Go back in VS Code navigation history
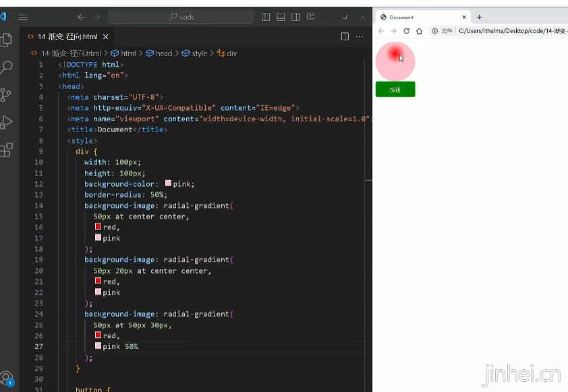The height and width of the screenshot is (392, 568). pyautogui.click(x=82, y=17)
